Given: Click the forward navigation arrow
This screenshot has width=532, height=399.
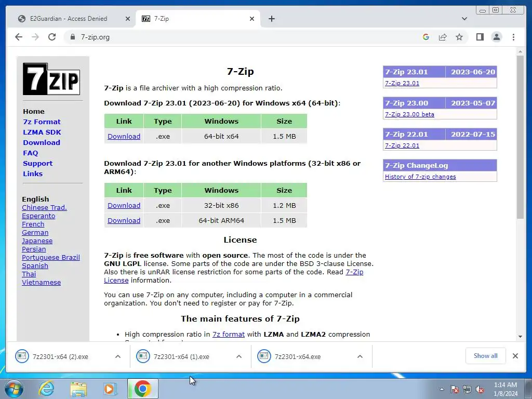Looking at the screenshot, I should 35,37.
